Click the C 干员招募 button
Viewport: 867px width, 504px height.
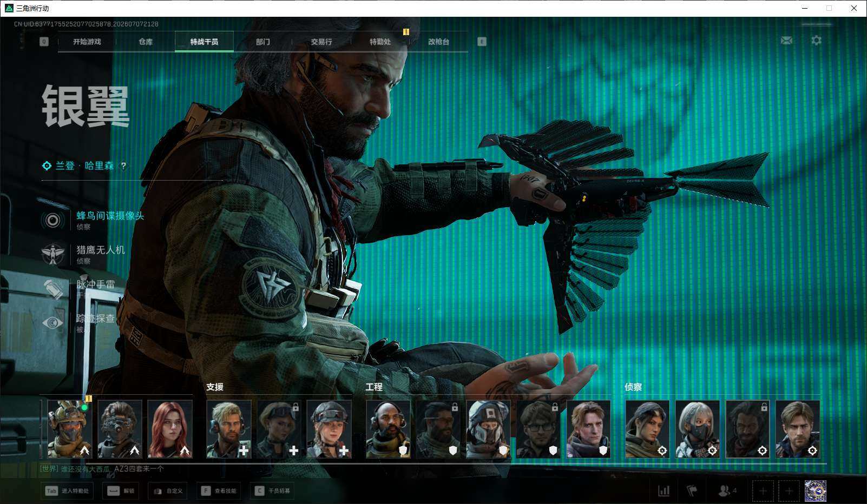(x=272, y=491)
